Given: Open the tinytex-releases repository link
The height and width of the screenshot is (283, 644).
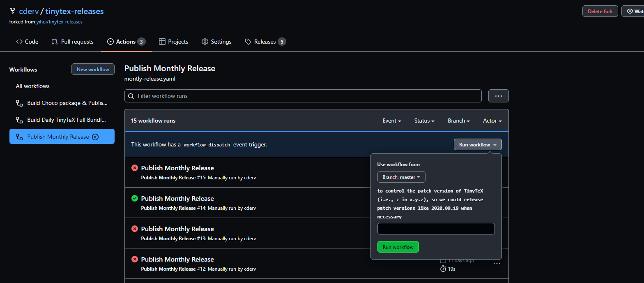Looking at the screenshot, I should tap(74, 11).
